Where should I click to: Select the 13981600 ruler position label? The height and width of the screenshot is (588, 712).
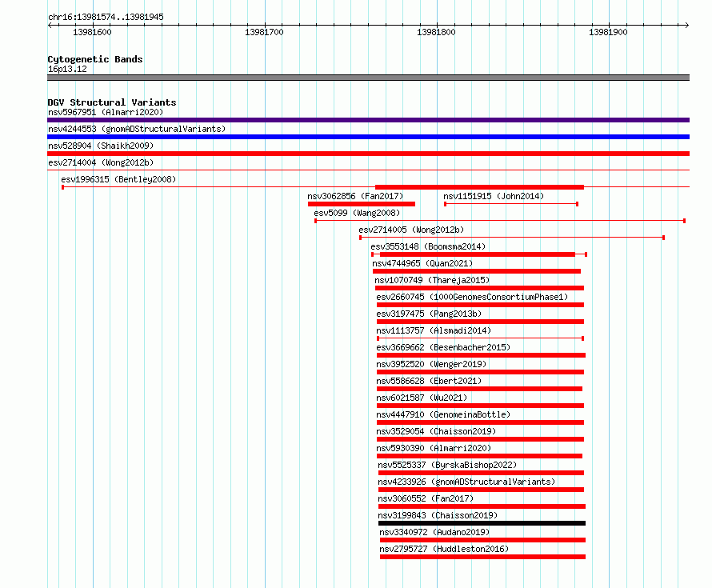(x=92, y=32)
